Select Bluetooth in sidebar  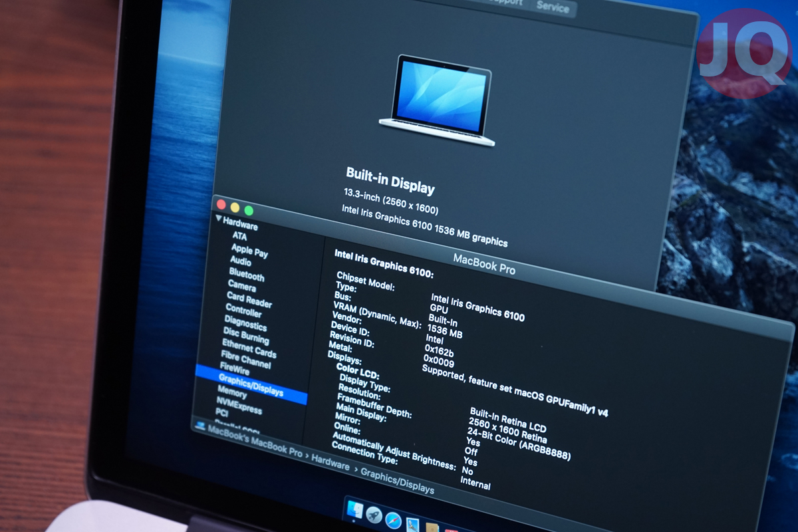247,273
